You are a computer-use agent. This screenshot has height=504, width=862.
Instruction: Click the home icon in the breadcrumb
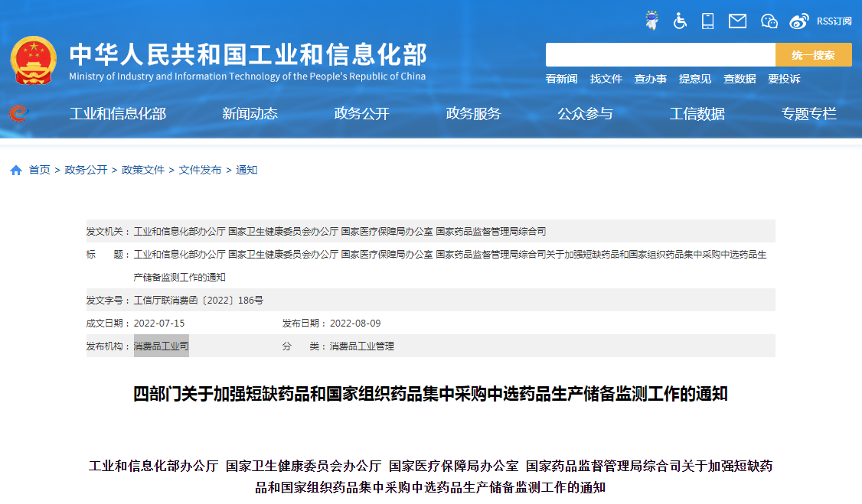click(x=15, y=170)
